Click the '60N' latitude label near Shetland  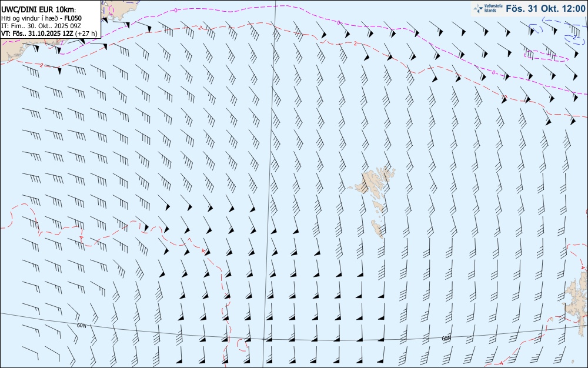click(x=446, y=339)
